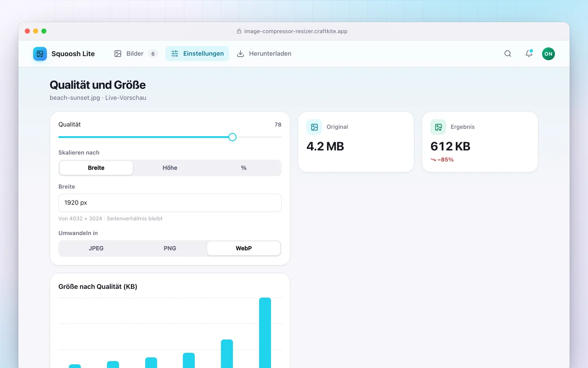Click the lock icon in address bar
Viewport: 588px width, 368px height.
(x=239, y=31)
